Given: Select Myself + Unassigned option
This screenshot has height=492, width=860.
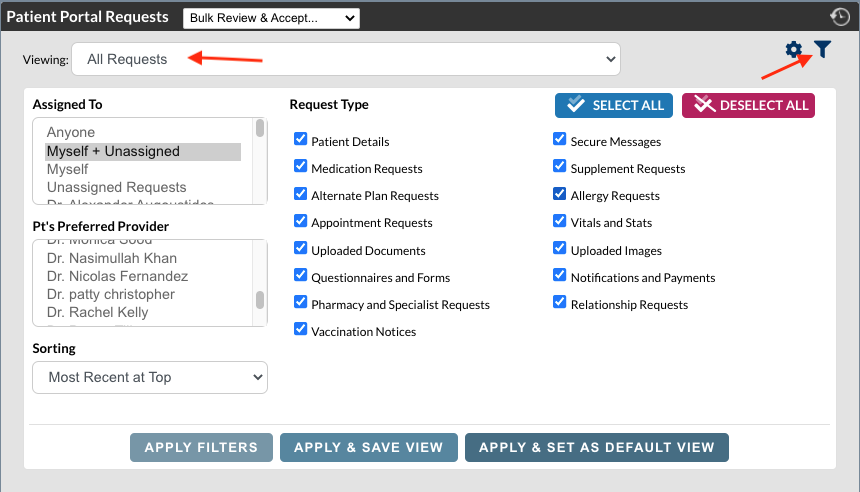Looking at the screenshot, I should tap(143, 151).
